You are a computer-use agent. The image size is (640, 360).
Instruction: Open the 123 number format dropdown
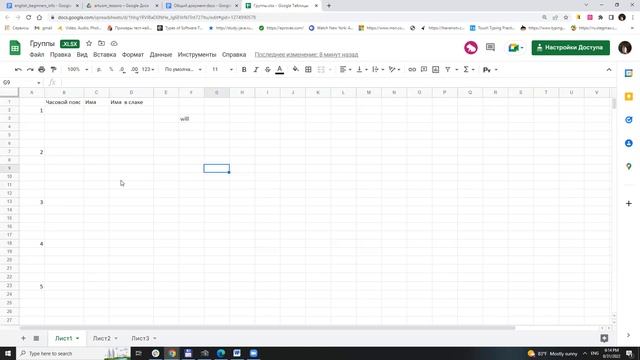click(148, 70)
